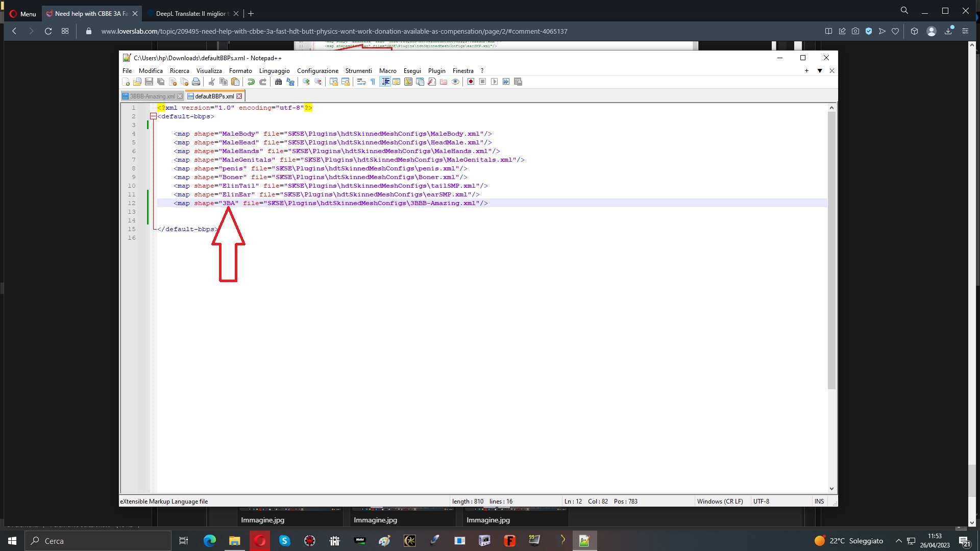Image resolution: width=980 pixels, height=551 pixels.
Task: Open the Document List panel icon
Action: point(420,82)
